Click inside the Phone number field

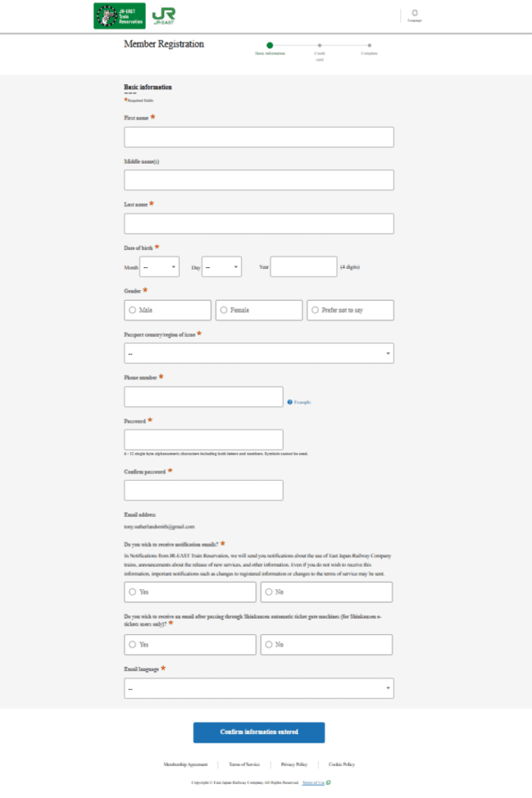[x=203, y=397]
